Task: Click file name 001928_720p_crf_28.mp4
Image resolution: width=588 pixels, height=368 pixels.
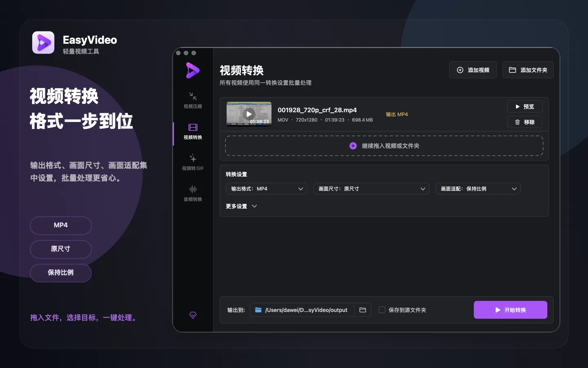Action: [317, 110]
